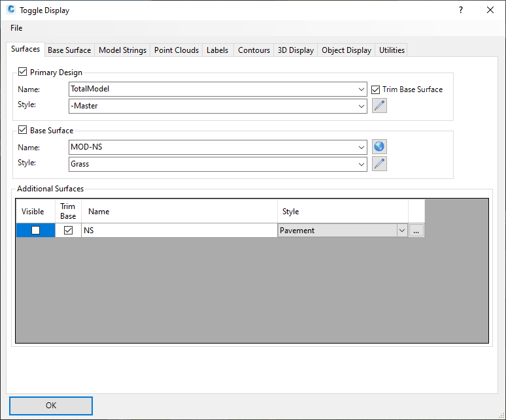Expand the MOD-NS base surface dropdown
This screenshot has width=506, height=420.
(x=362, y=148)
